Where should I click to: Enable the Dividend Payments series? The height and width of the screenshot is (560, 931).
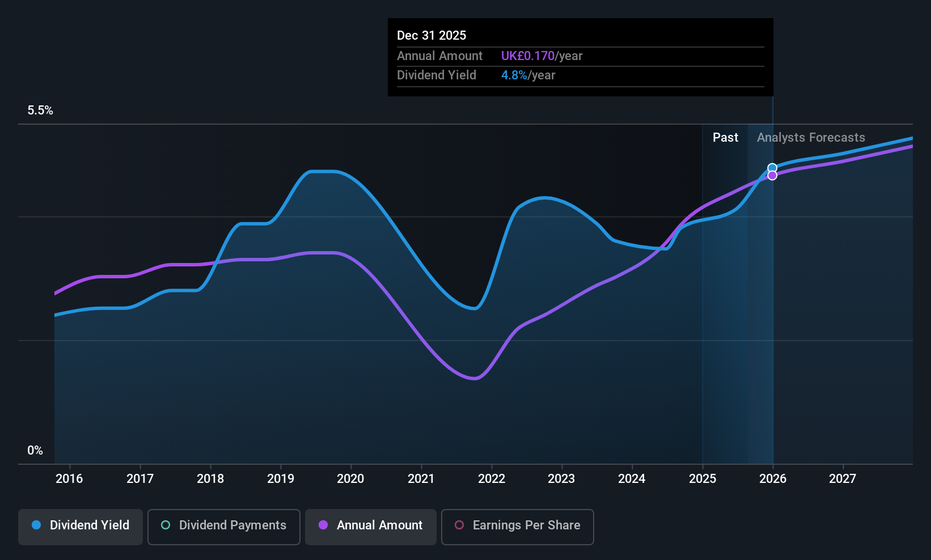point(224,527)
